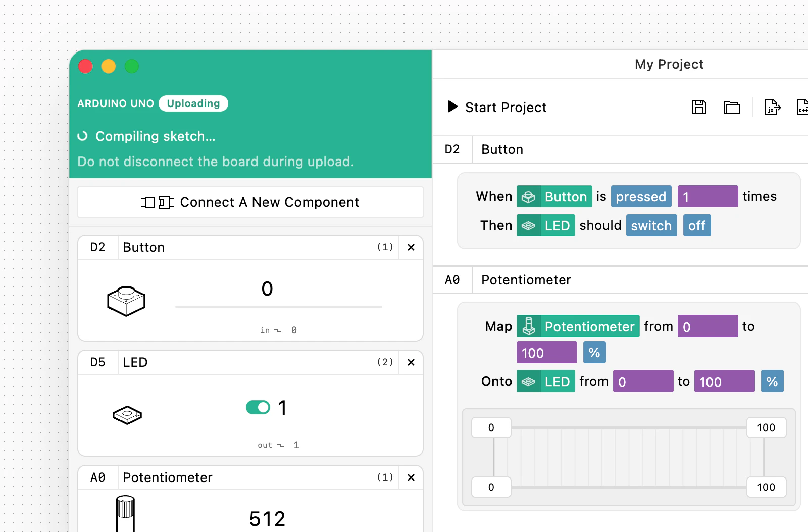Click the 512 potentiometer value

[267, 518]
